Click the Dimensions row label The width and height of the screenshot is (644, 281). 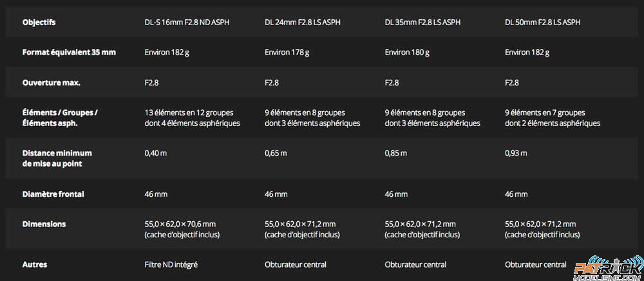pos(44,224)
